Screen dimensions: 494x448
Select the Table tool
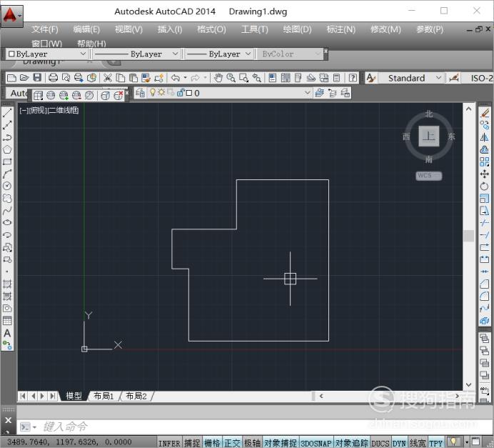tap(7, 321)
